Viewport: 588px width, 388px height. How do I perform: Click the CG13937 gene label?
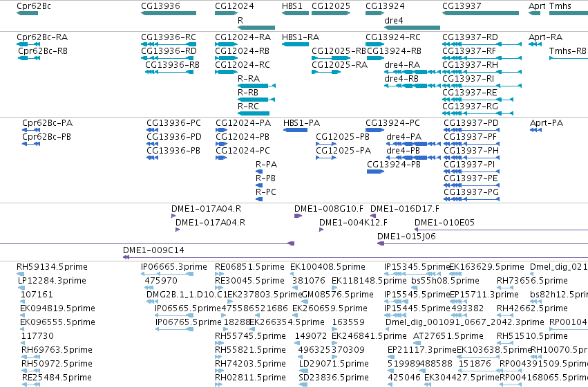462,6
